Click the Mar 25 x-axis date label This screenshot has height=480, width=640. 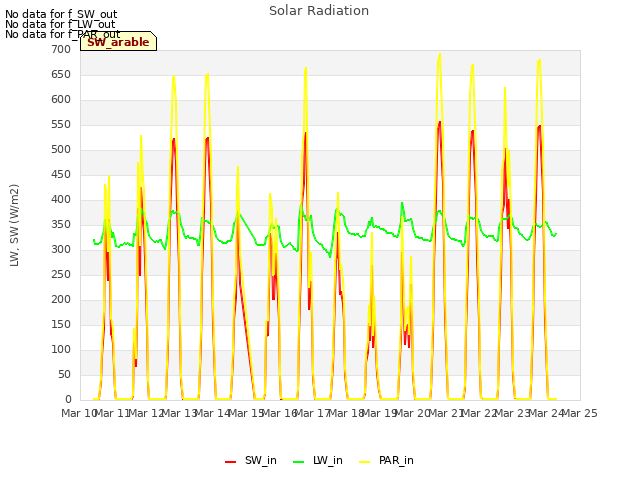580,413
